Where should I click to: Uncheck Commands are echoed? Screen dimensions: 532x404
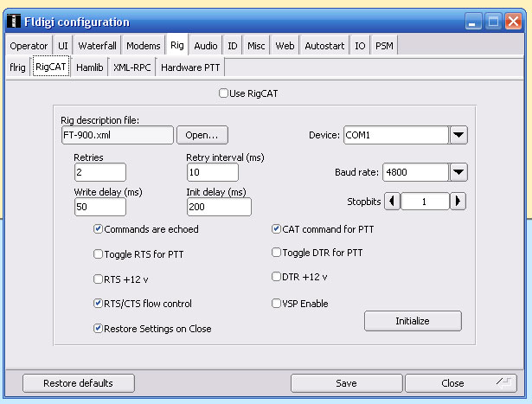[x=99, y=229]
